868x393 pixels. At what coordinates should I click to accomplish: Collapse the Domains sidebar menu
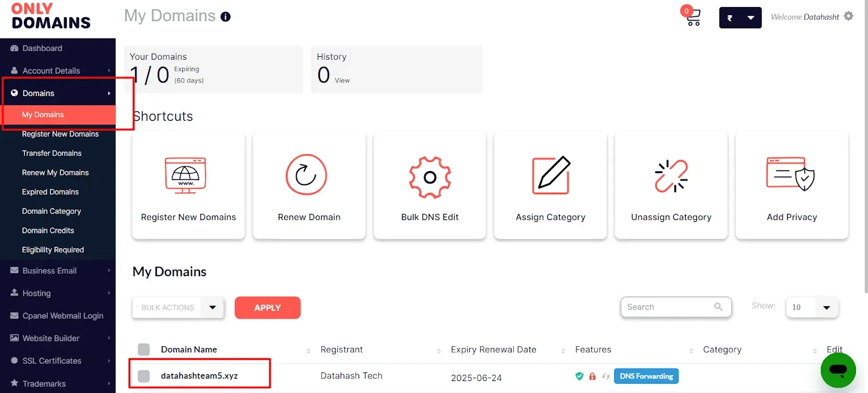[58, 93]
